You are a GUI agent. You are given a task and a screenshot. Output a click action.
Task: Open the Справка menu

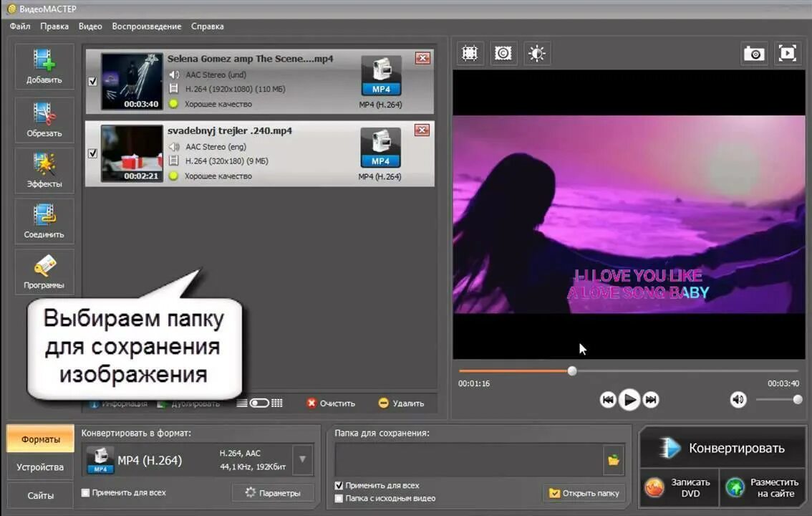207,26
